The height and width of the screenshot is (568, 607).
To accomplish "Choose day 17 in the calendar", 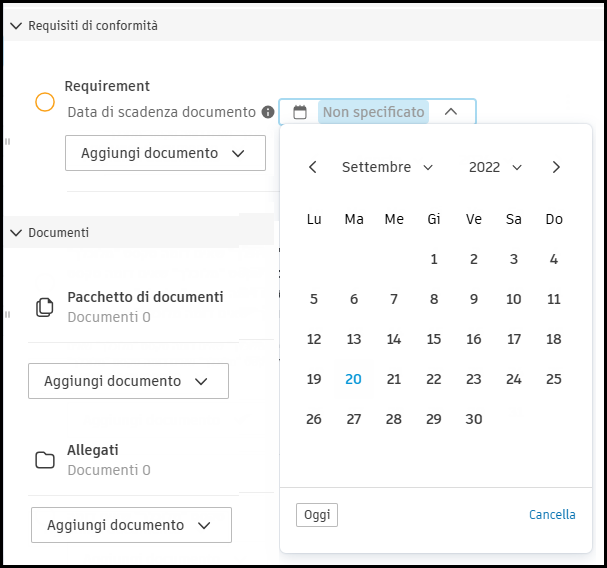I will click(514, 339).
